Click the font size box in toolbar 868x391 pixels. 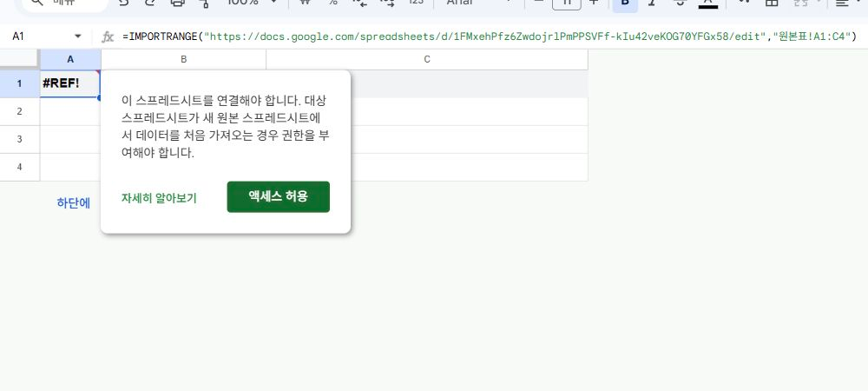click(x=566, y=4)
